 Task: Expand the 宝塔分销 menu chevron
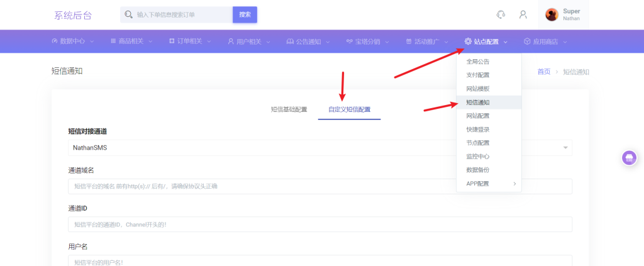[387, 42]
